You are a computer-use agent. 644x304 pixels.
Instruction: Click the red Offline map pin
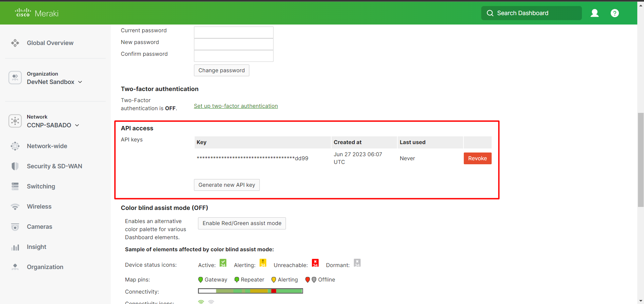[x=307, y=280]
